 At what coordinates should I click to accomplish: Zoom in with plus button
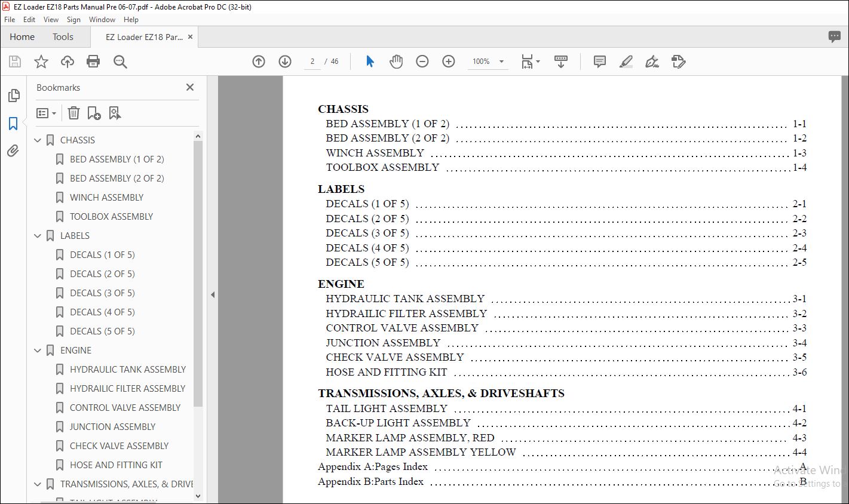[x=449, y=62]
